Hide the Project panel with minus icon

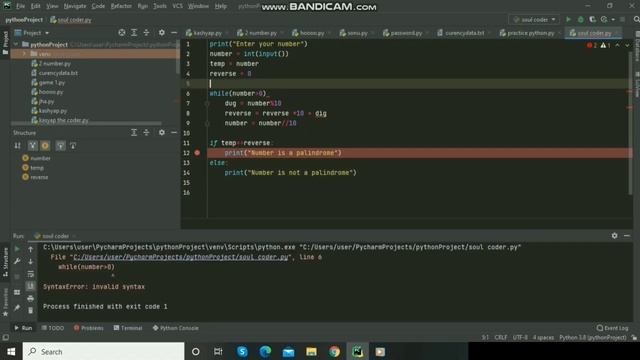[174, 33]
